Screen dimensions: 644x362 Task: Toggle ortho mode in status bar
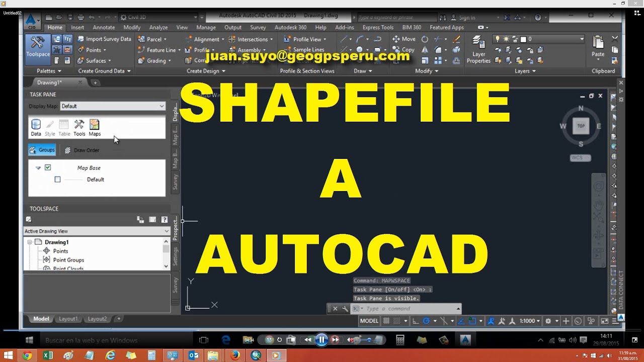point(415,321)
